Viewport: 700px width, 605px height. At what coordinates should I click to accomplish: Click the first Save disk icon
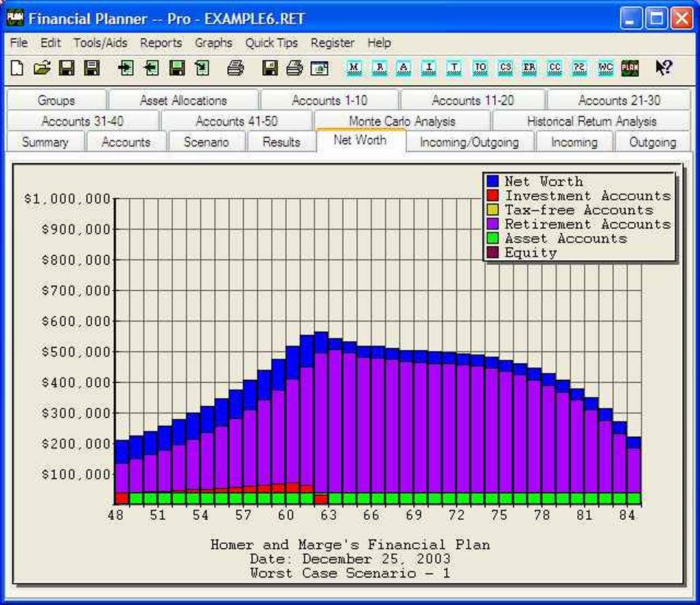[x=67, y=68]
